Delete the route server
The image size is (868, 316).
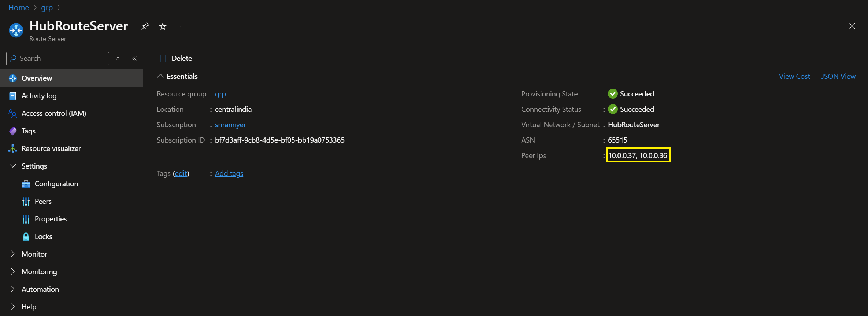(x=176, y=58)
